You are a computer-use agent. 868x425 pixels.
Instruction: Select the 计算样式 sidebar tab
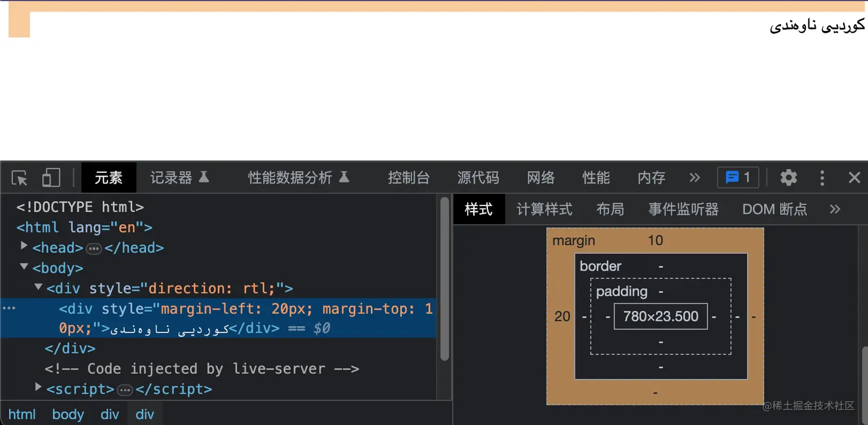pyautogui.click(x=544, y=209)
